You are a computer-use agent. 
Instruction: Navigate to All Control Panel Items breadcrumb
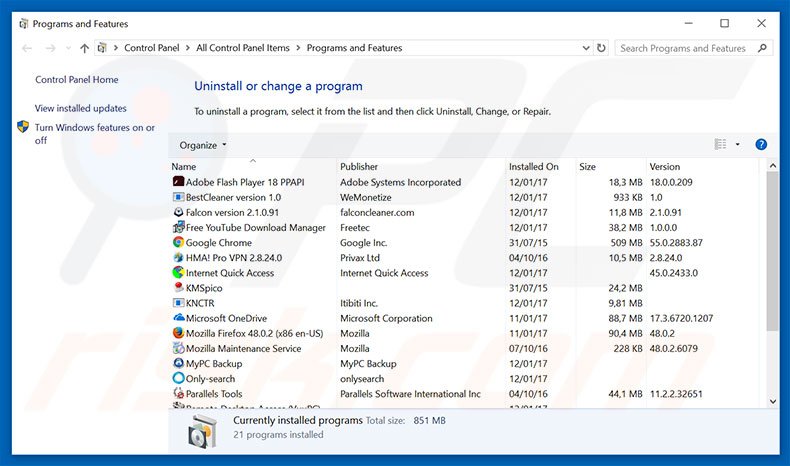tap(243, 48)
